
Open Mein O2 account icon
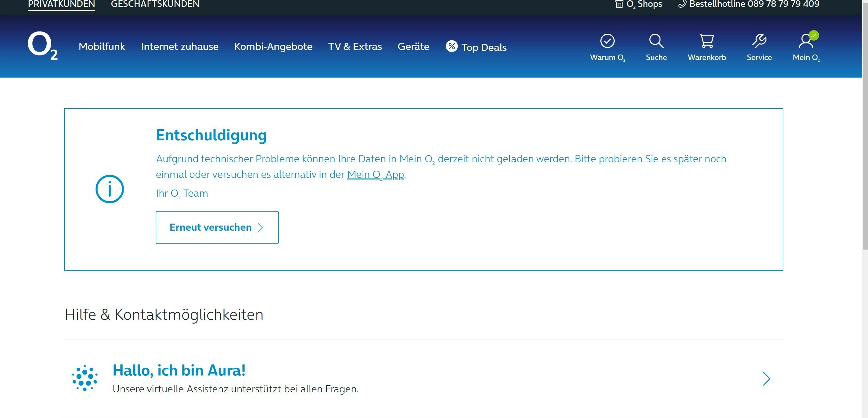(x=806, y=41)
